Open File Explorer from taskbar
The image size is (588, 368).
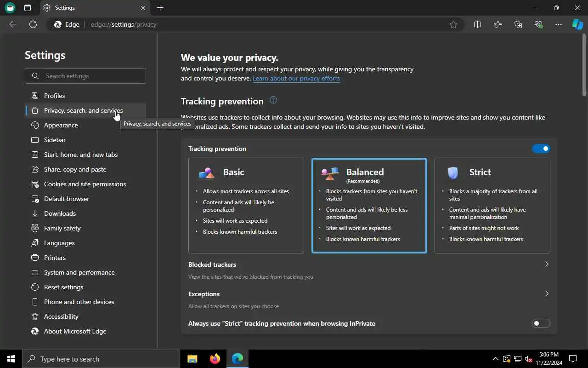click(192, 359)
